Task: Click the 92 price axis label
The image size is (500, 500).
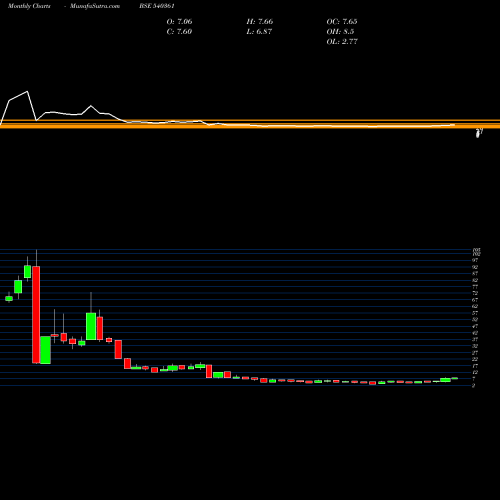Action: (x=475, y=267)
